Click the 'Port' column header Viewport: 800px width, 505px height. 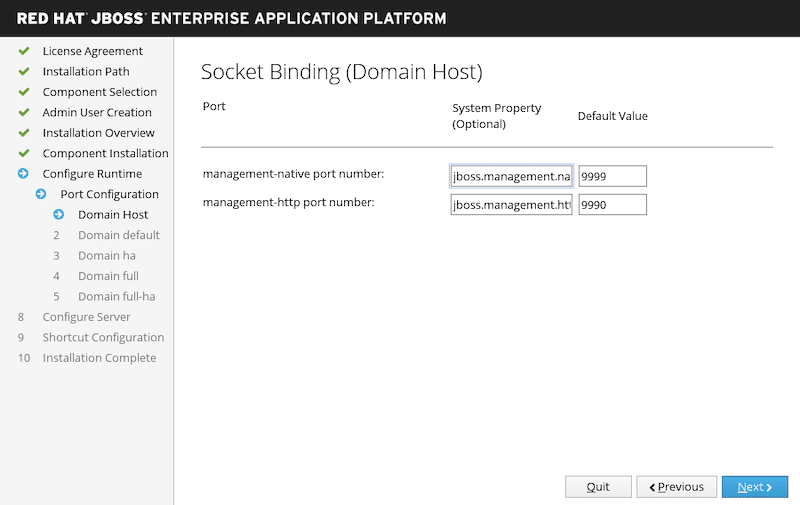[214, 106]
